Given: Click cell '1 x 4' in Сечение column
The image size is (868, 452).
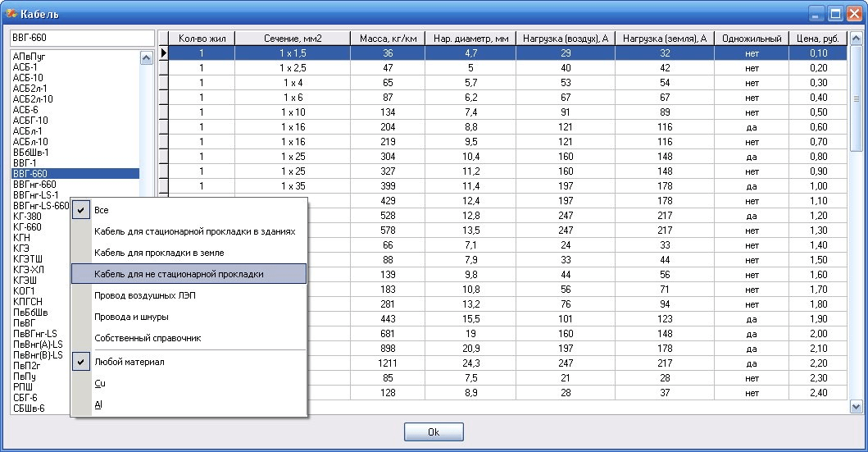Looking at the screenshot, I should (x=293, y=83).
